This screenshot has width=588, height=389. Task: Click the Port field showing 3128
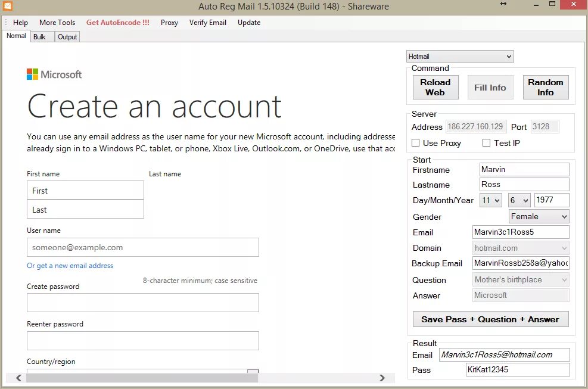545,127
